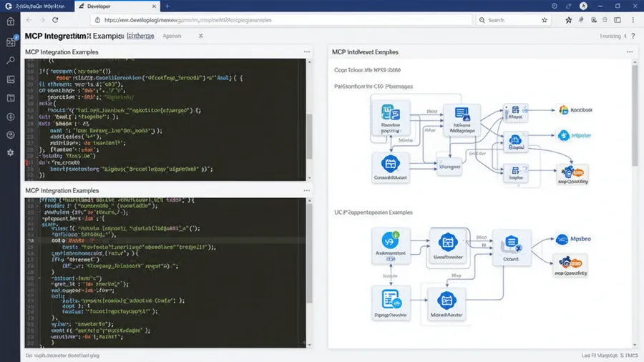
Task: Open the sidebar icon with the blue notification badge
Action: (11, 41)
